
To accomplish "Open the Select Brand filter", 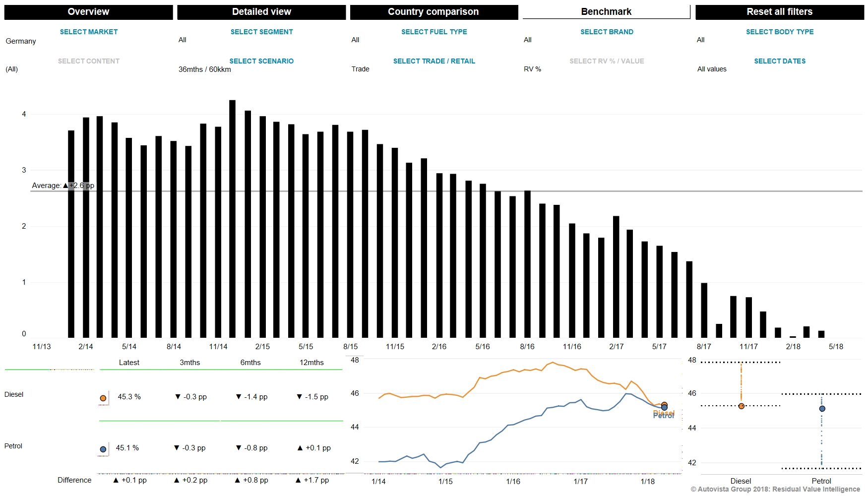I will click(607, 32).
